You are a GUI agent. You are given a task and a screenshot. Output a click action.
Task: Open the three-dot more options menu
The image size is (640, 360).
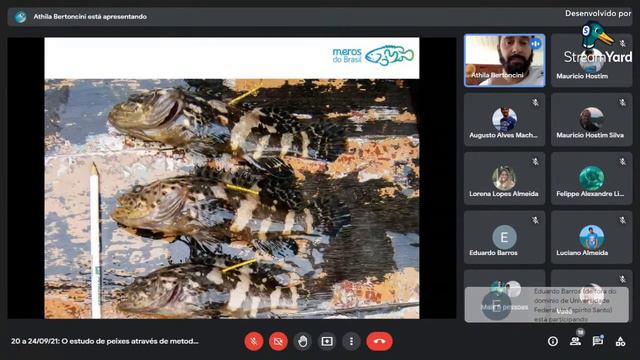pyautogui.click(x=351, y=341)
